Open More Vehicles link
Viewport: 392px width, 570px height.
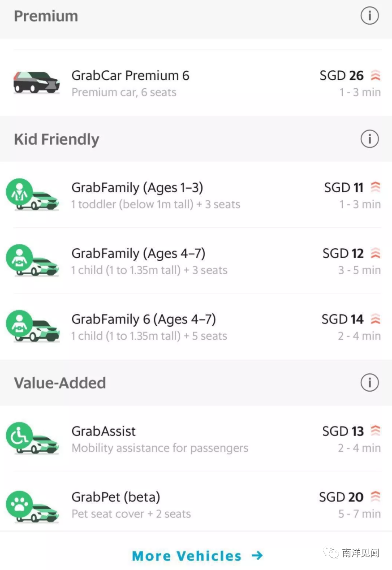coord(187,556)
